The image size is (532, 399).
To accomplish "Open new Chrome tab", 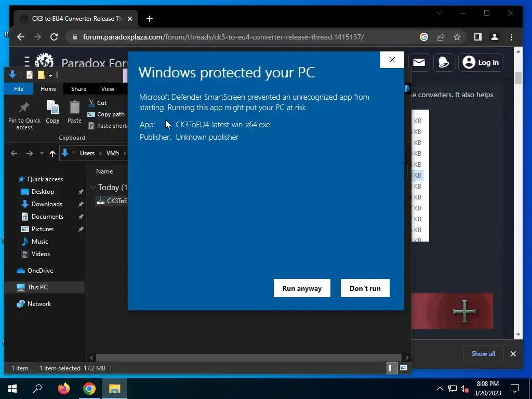I will pyautogui.click(x=150, y=19).
